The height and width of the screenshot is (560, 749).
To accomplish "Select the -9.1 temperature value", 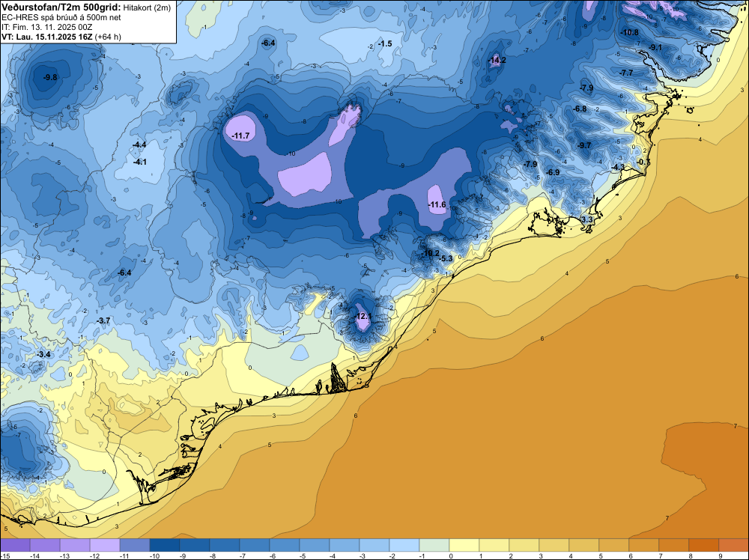I will pos(655,47).
